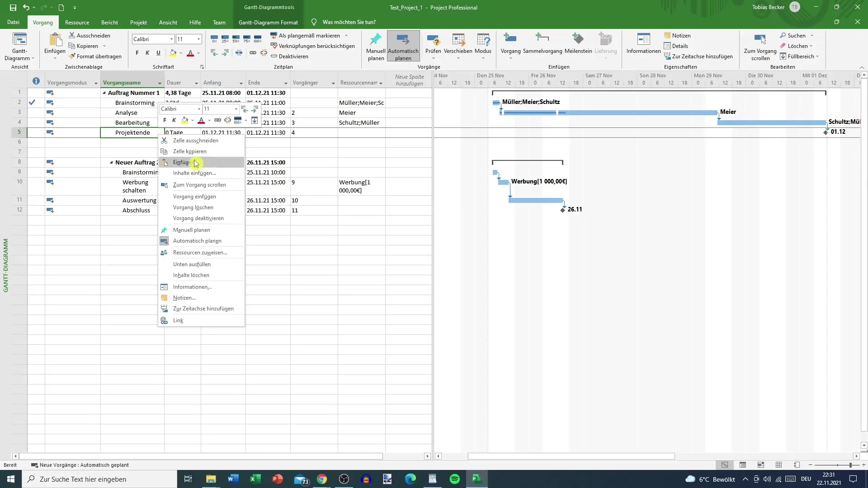
Task: Toggle Verknüpfungen berücksichtigen
Action: (x=312, y=46)
